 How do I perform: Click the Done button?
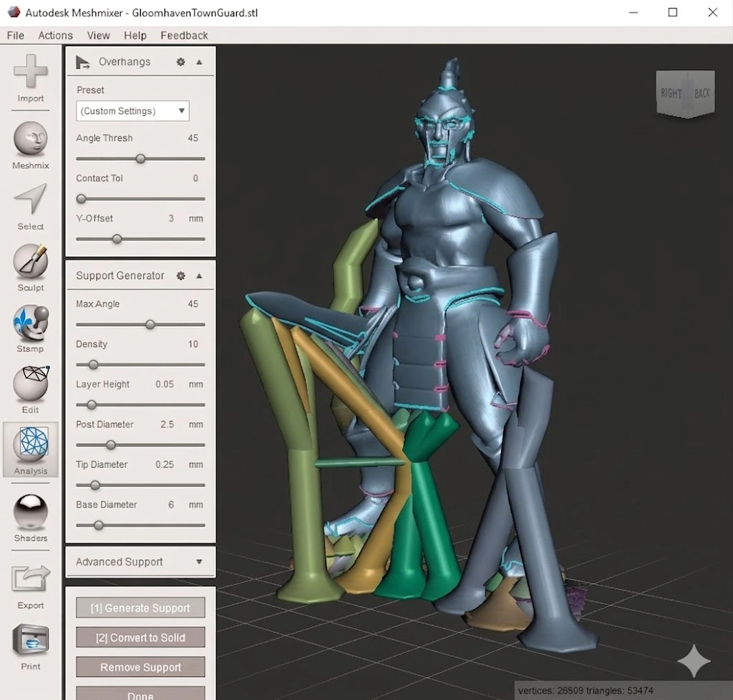140,694
